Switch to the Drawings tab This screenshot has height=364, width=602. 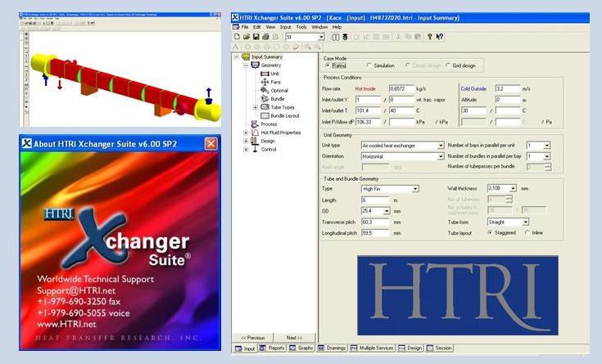332,348
